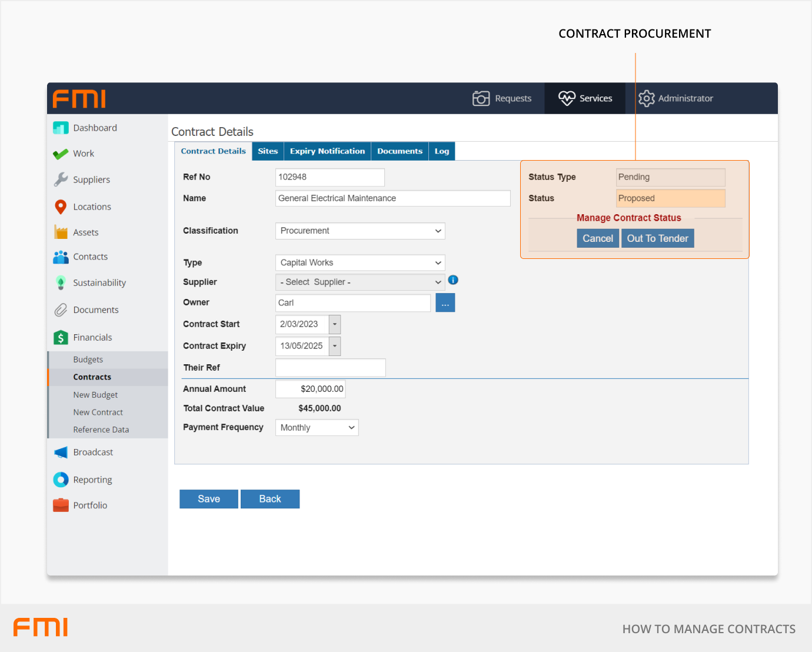Open Suppliers via the wrench icon
The height and width of the screenshot is (652, 812).
[61, 179]
